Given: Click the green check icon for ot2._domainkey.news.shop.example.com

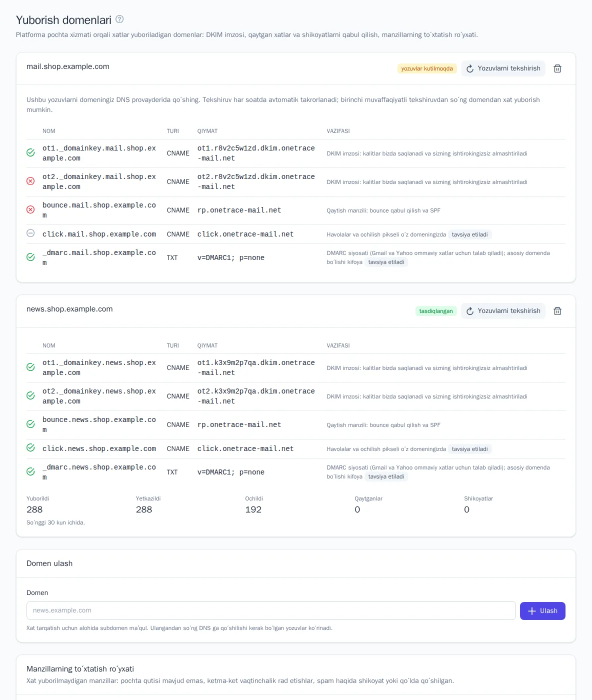Looking at the screenshot, I should pyautogui.click(x=30, y=395).
